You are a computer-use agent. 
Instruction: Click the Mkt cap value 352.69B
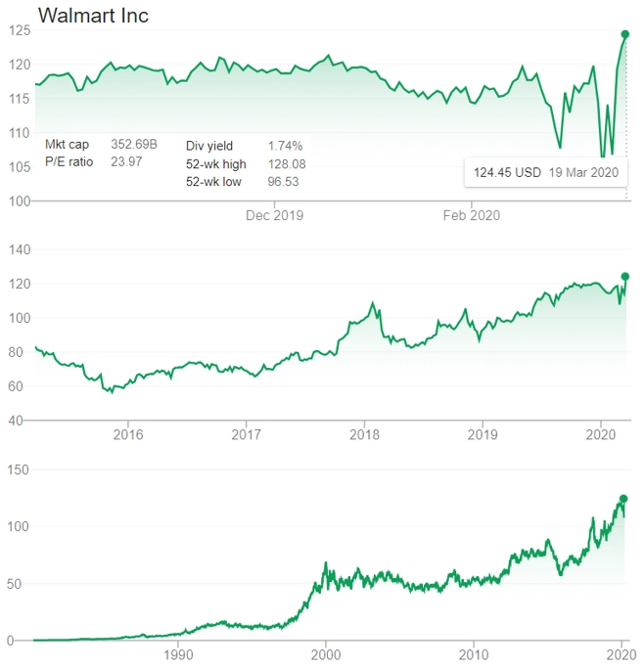[x=134, y=145]
